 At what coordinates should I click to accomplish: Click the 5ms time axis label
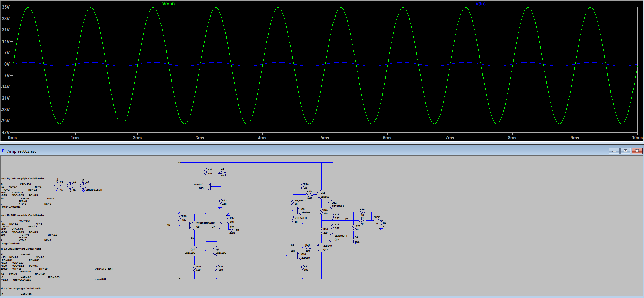325,138
